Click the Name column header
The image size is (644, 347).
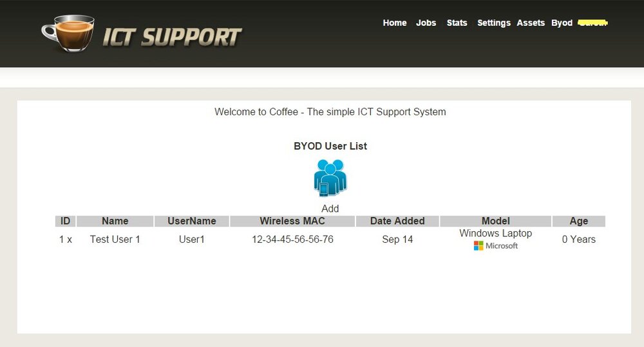point(115,221)
